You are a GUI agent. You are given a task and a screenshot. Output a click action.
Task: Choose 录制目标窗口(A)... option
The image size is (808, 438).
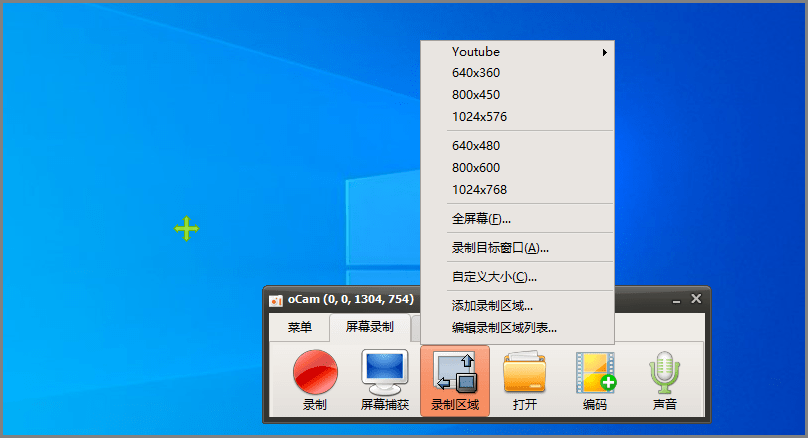click(517, 248)
